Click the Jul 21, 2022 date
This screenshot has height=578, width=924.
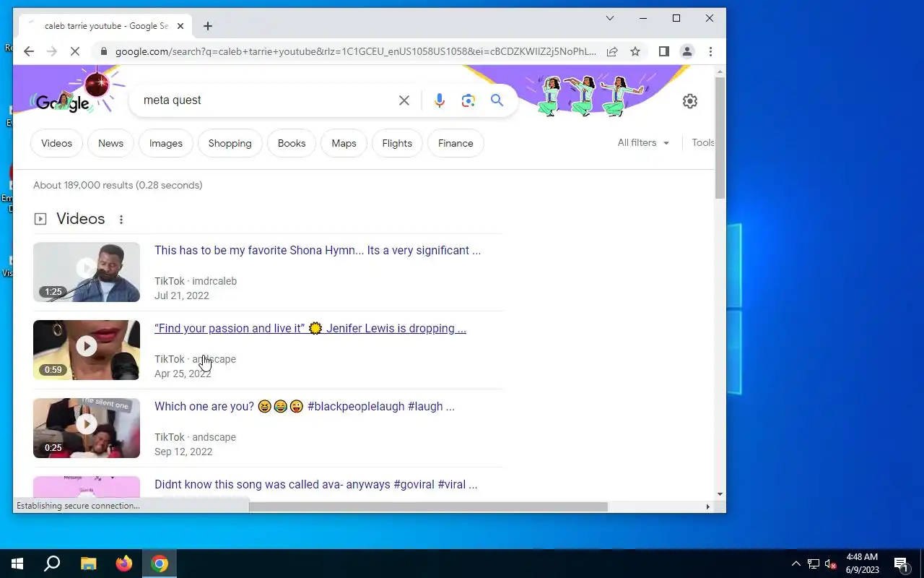(182, 296)
